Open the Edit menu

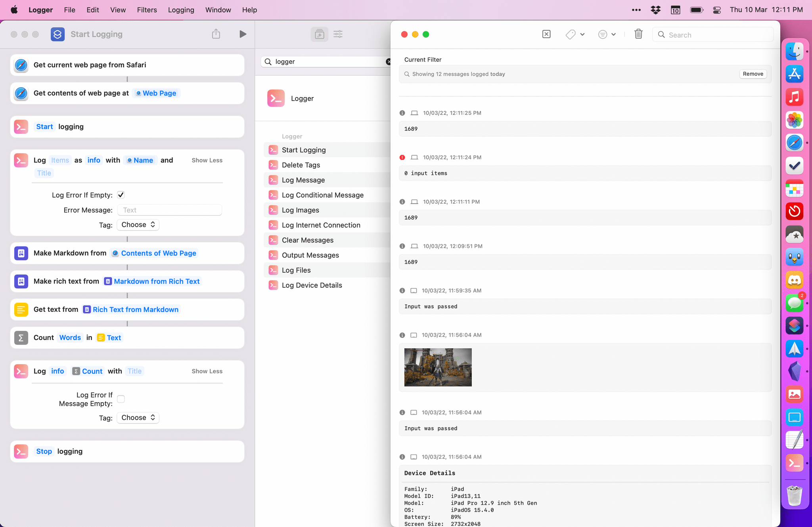[x=93, y=10]
